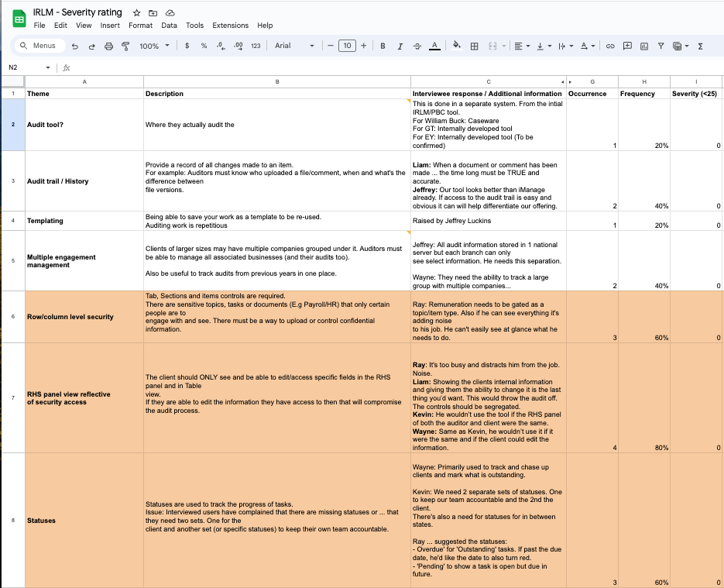The image size is (724, 588).
Task: Format as currency
Action: point(187,46)
